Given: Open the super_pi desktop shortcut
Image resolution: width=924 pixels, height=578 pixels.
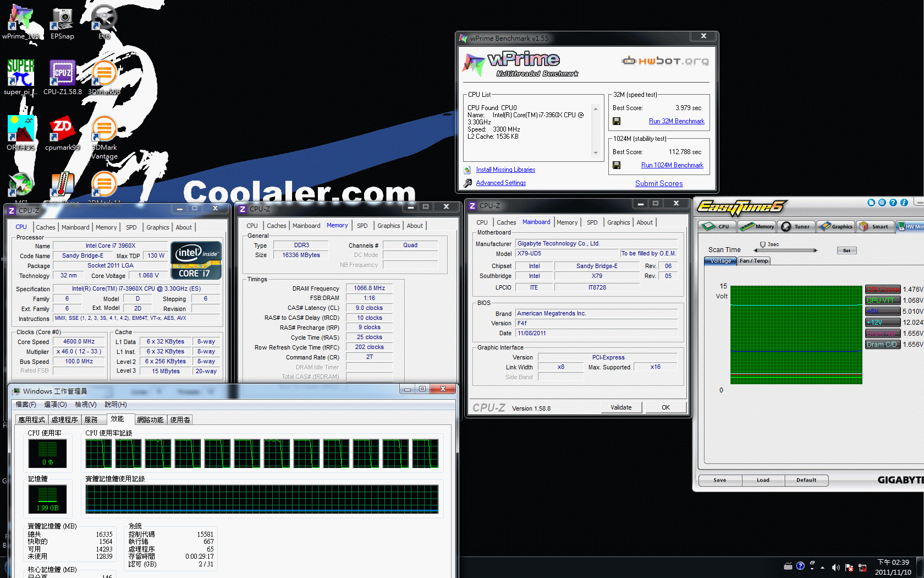Looking at the screenshot, I should (21, 77).
